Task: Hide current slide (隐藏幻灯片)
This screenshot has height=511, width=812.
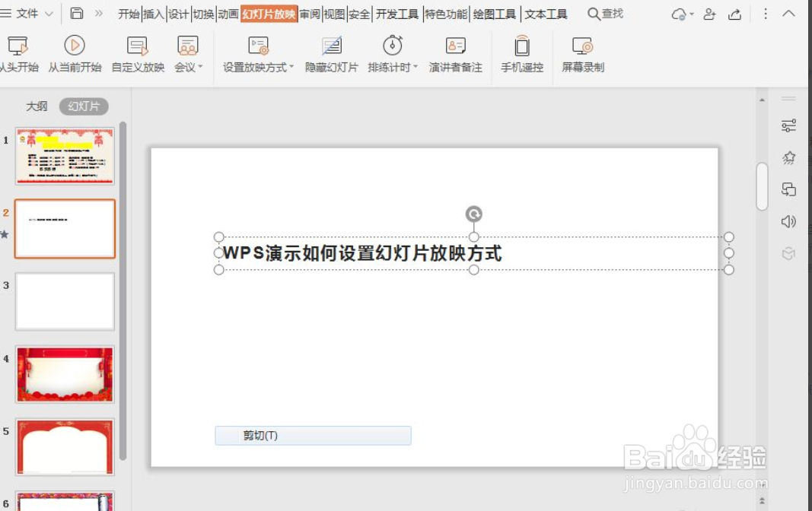Action: pos(332,54)
